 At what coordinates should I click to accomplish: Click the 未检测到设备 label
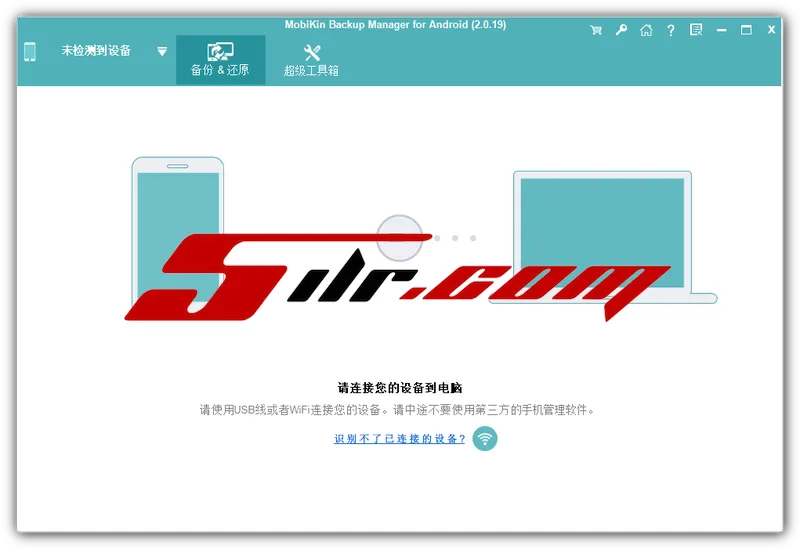click(96, 51)
